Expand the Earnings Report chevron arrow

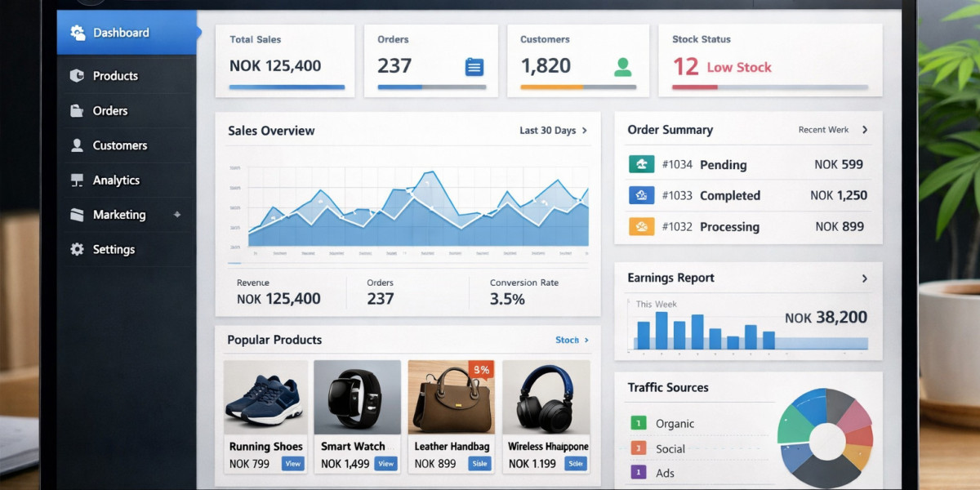(x=864, y=278)
